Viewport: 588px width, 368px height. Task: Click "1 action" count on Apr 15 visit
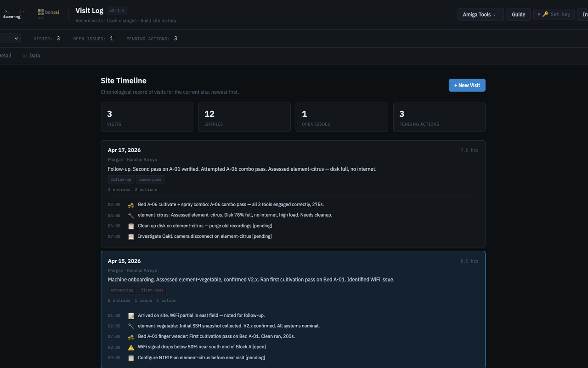(x=166, y=300)
